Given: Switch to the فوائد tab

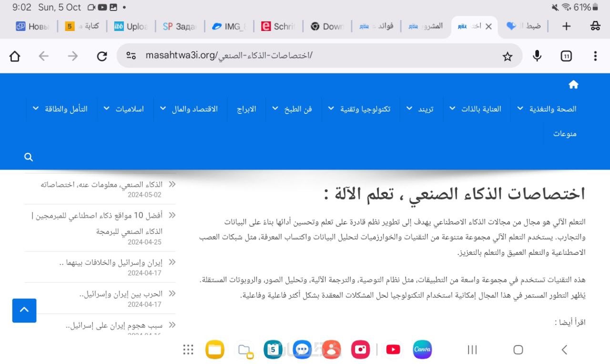Looking at the screenshot, I should coord(376,27).
